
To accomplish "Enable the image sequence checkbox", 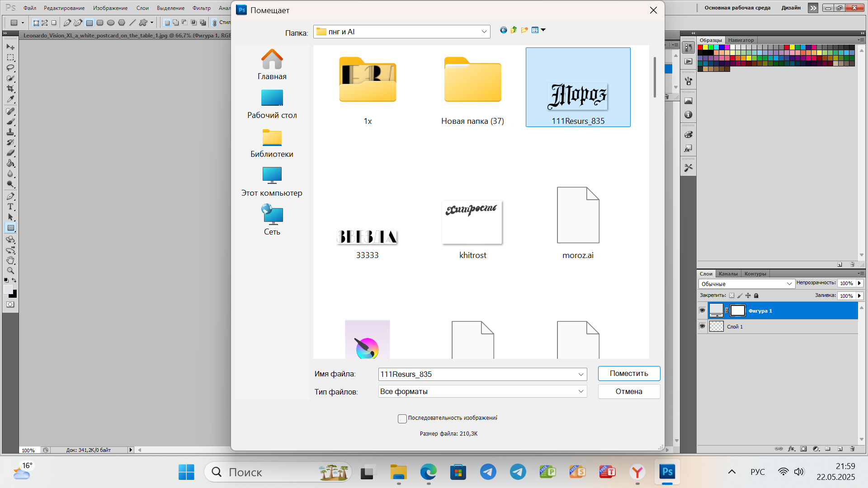I will click(402, 419).
